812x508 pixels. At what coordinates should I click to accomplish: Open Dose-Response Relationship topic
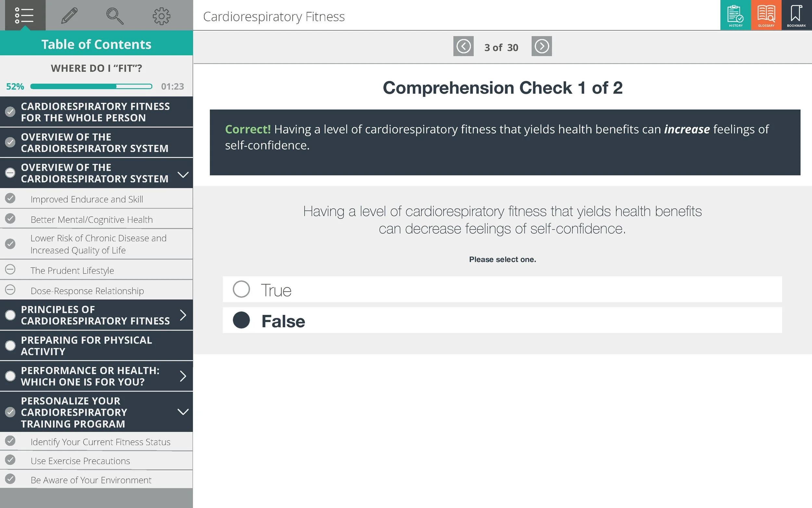pyautogui.click(x=87, y=291)
